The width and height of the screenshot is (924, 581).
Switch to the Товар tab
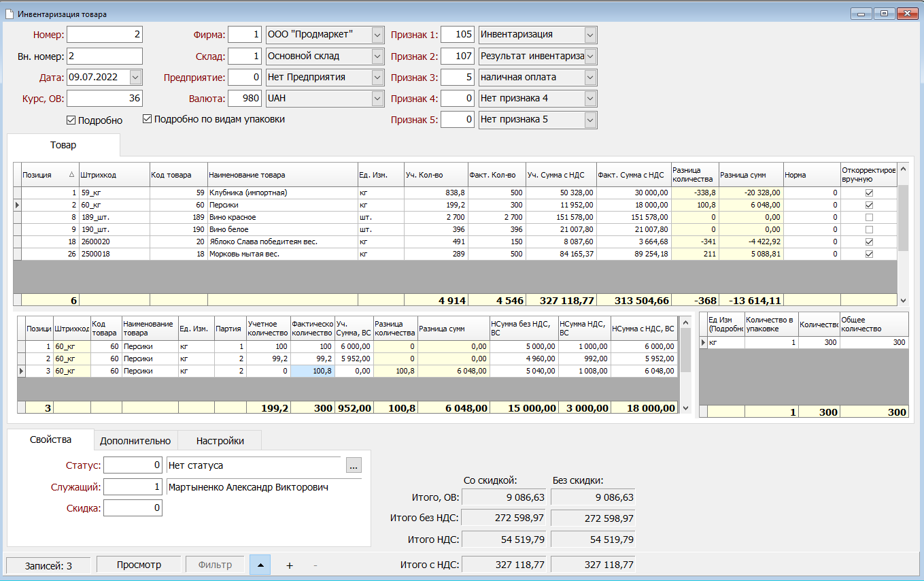[63, 145]
